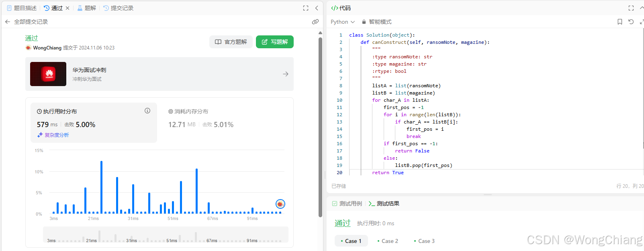Click your avatar marker on the chart
The image size is (644, 251).
point(280,204)
